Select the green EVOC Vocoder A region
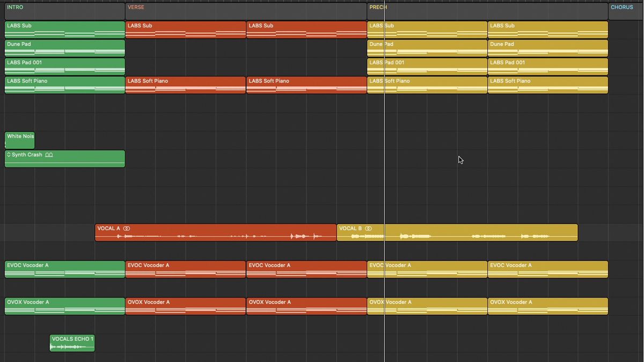 point(64,269)
